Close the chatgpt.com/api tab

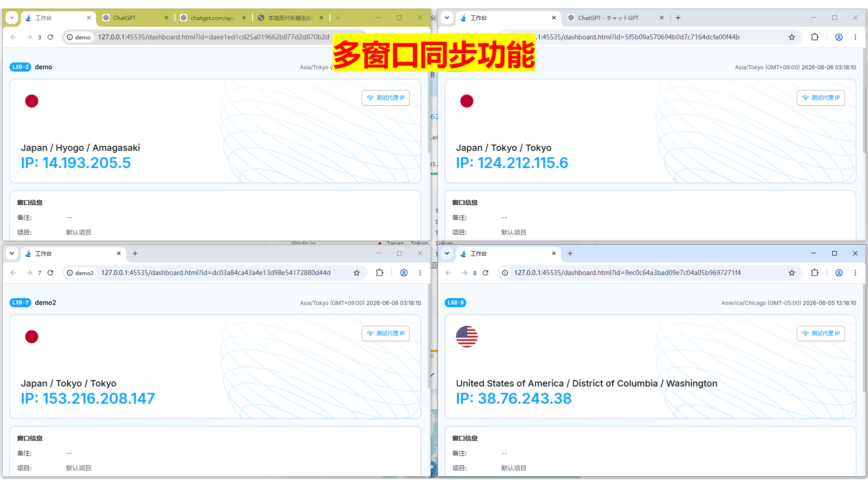point(244,18)
